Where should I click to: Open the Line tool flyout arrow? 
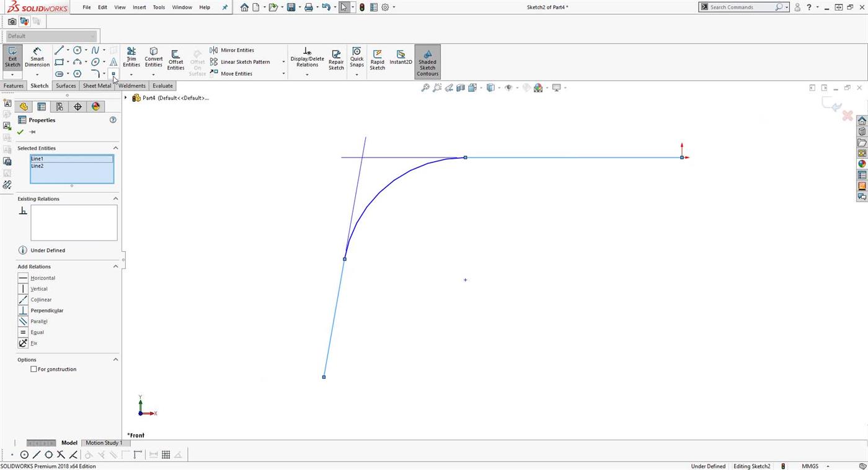coord(68,50)
